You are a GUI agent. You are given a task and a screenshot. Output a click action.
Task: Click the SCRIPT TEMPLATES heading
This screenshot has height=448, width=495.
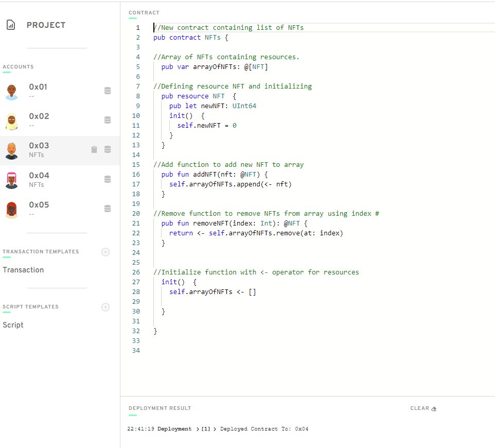31,307
